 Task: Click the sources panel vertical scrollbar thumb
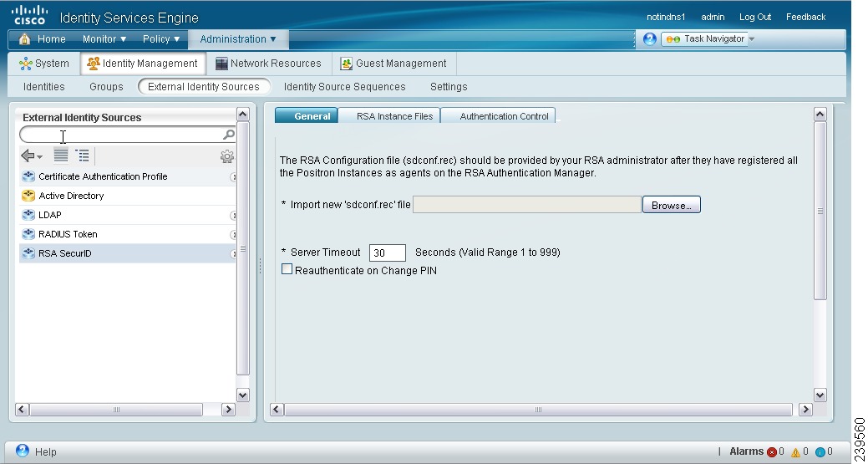click(x=242, y=248)
